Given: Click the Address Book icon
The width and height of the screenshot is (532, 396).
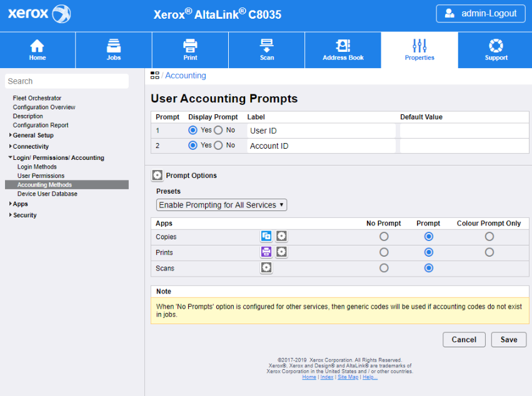Looking at the screenshot, I should tap(343, 46).
